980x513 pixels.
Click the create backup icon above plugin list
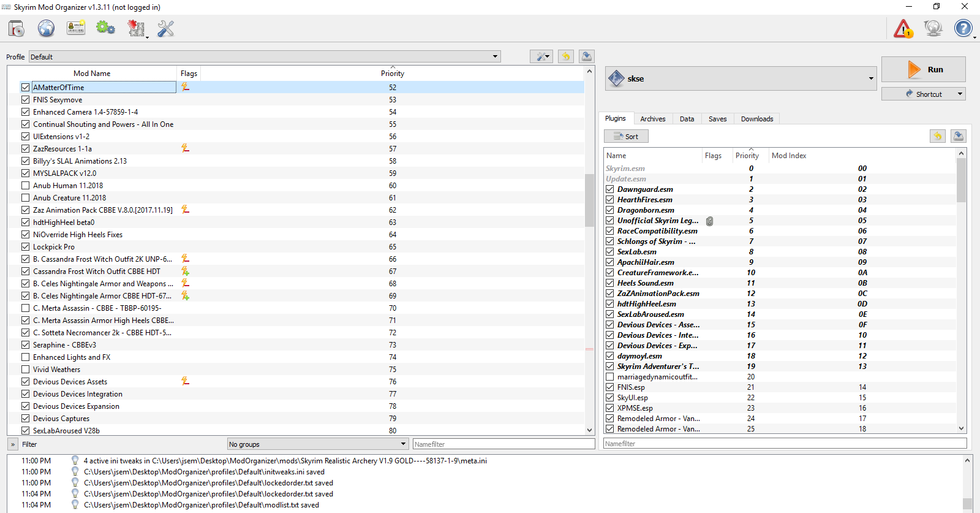(959, 136)
